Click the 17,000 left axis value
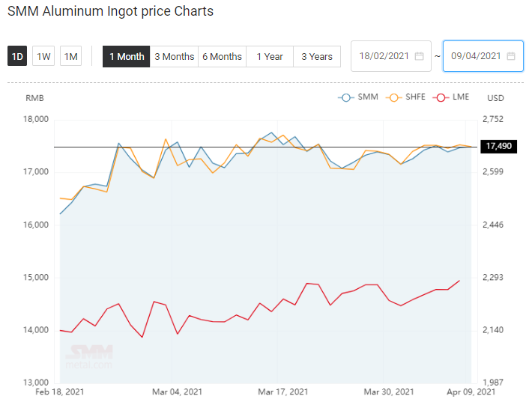The image size is (532, 402). (x=36, y=172)
